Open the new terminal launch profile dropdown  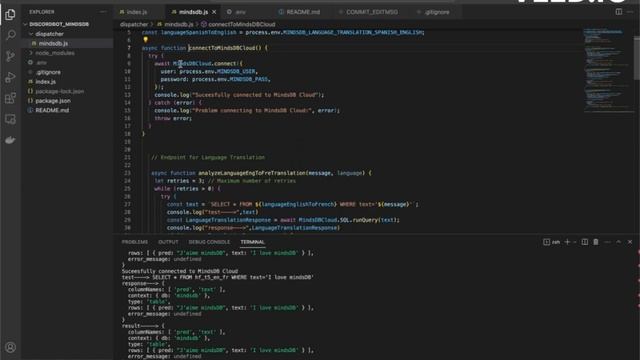(575, 242)
